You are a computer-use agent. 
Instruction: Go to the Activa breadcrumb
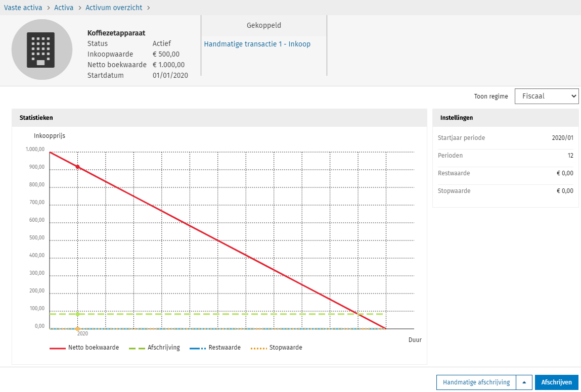(64, 8)
